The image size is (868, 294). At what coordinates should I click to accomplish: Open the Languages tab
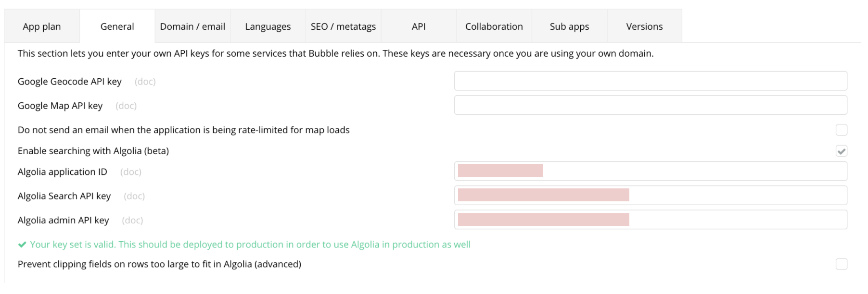[268, 26]
